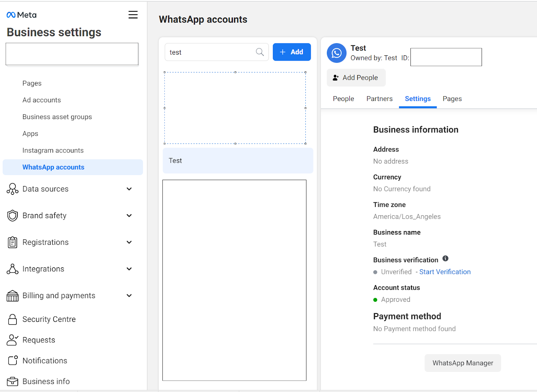Click the 'Business information' heading
537x392 pixels.
pos(416,130)
